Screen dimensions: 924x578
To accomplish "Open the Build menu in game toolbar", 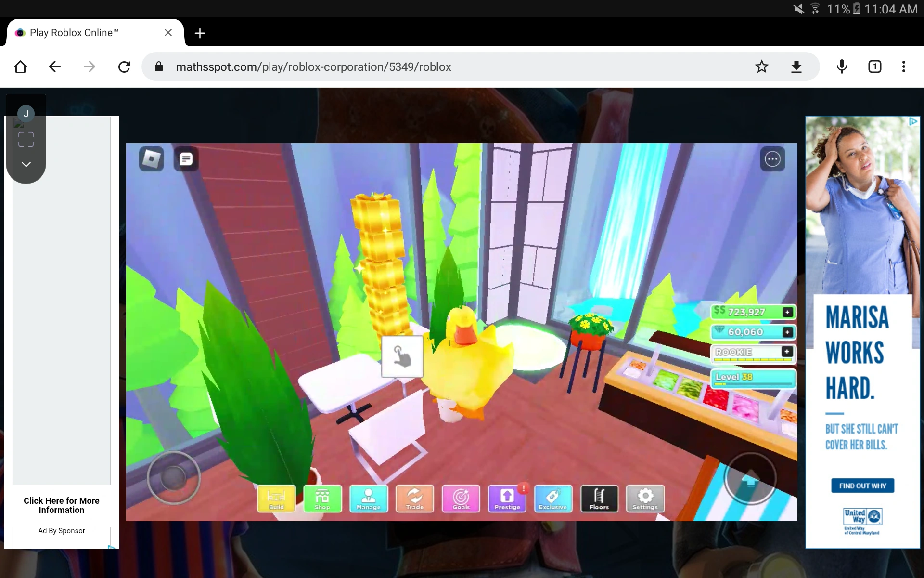I will 276,498.
